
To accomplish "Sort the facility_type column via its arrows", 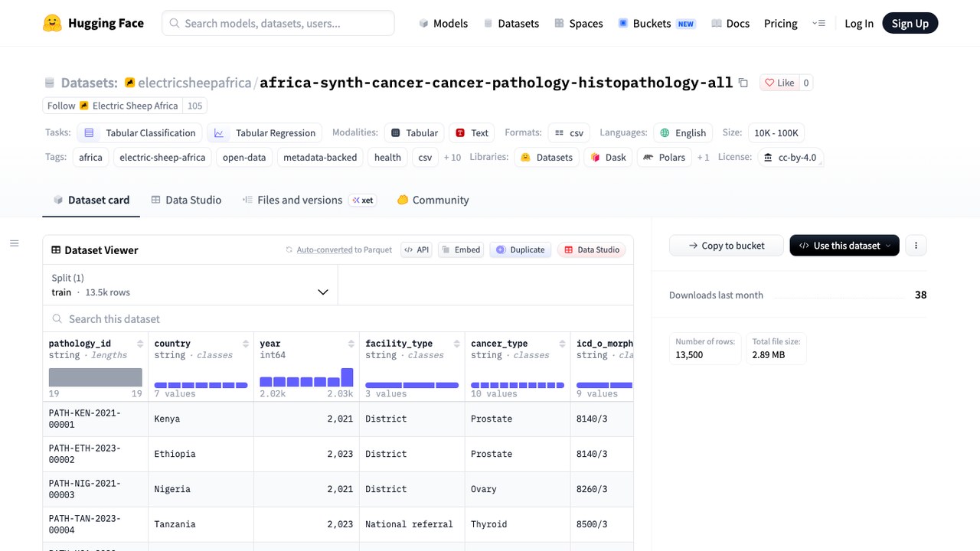I will (x=457, y=344).
